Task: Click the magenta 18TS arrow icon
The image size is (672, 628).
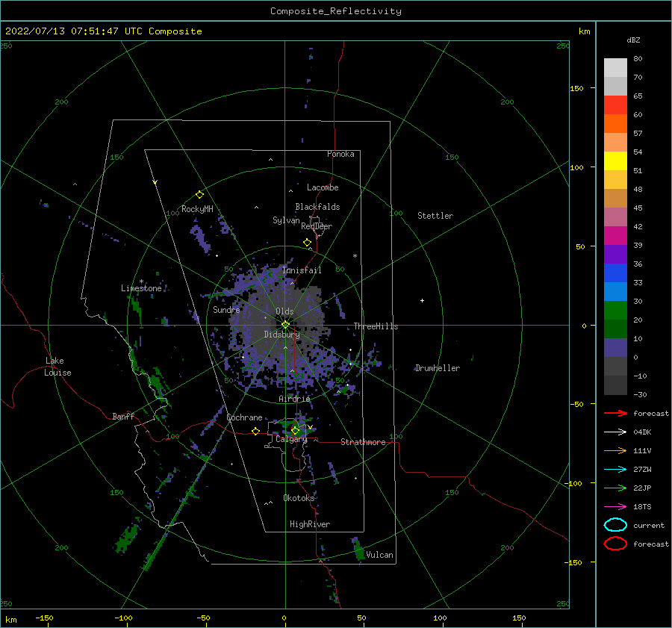Action: [x=615, y=507]
